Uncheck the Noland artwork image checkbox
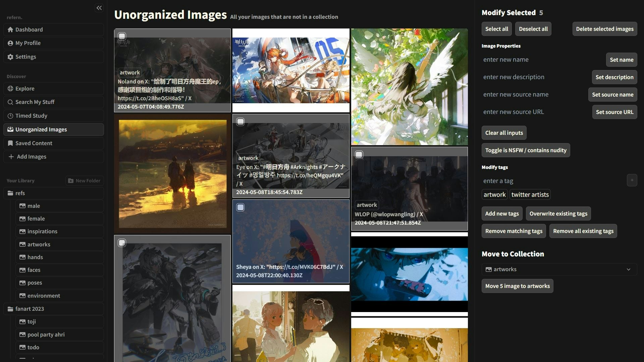The height and width of the screenshot is (362, 644). [122, 36]
